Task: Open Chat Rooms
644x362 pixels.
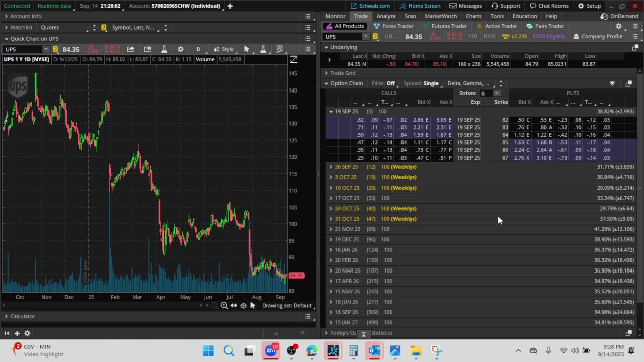Action: tap(548, 6)
